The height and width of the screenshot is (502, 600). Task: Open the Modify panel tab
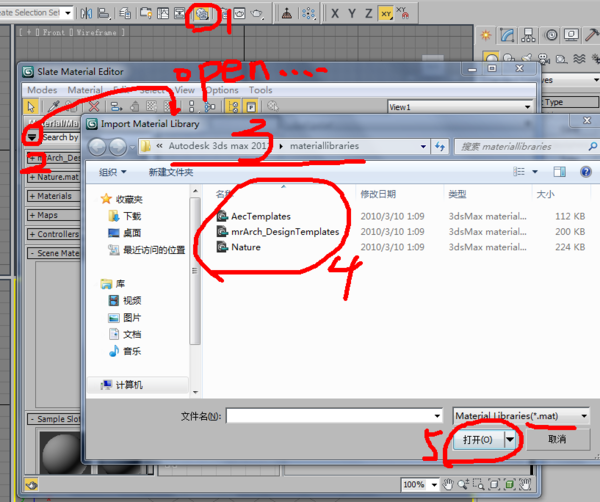click(x=507, y=36)
